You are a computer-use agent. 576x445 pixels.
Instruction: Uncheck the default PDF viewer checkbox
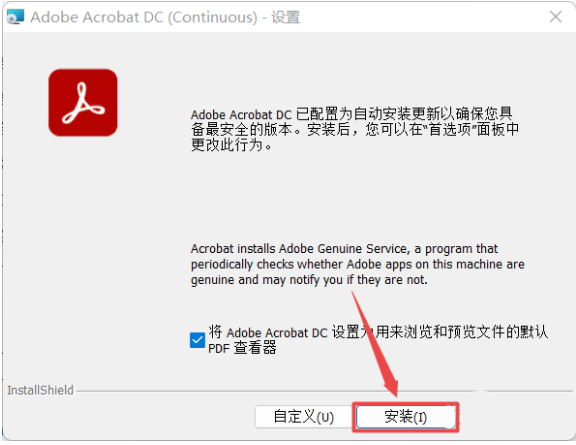pos(197,340)
